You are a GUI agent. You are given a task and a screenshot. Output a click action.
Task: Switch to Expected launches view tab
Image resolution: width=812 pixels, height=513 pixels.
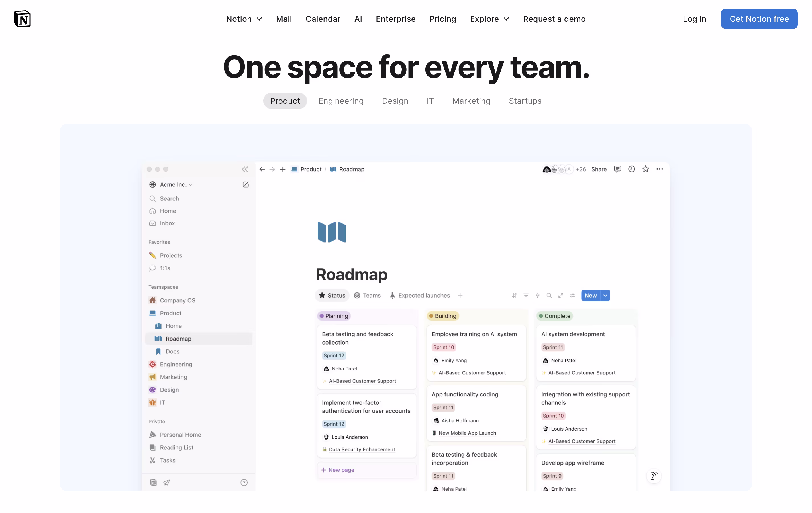click(x=420, y=296)
